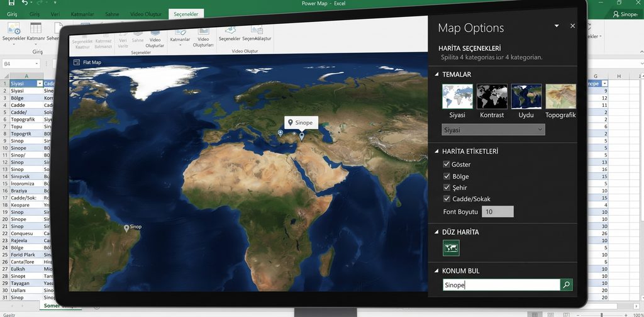This screenshot has width=644, height=317.
Task: Open the Siyasi theme dropdown
Action: pos(493,130)
